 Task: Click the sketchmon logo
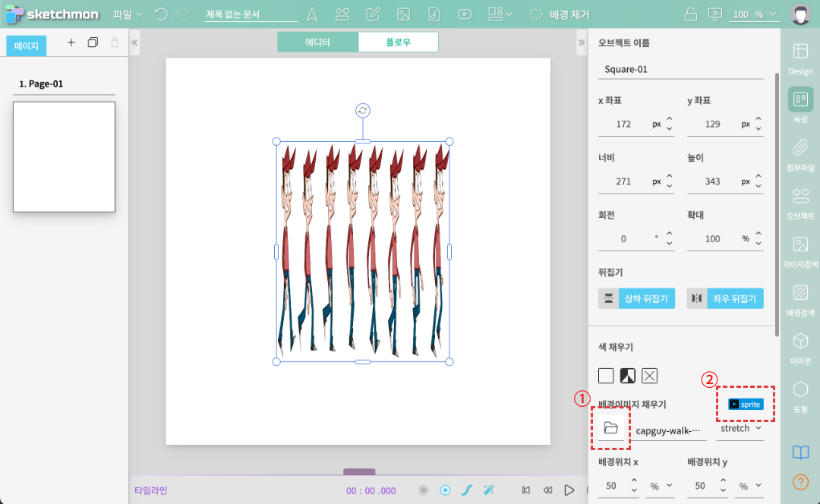point(52,14)
